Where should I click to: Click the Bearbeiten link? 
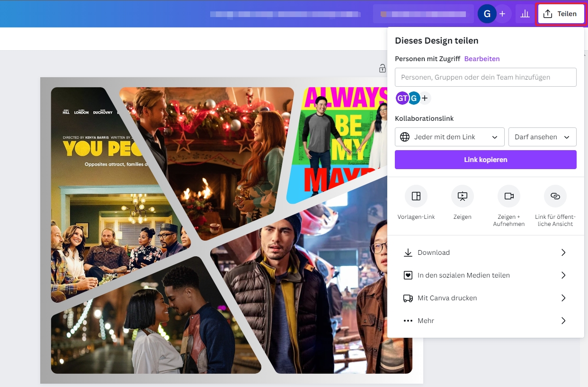[x=482, y=59]
